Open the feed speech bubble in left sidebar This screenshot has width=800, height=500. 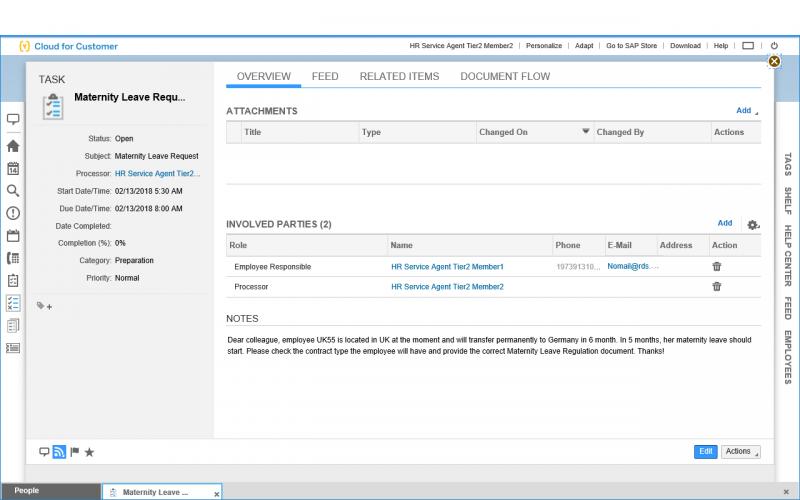[x=13, y=119]
